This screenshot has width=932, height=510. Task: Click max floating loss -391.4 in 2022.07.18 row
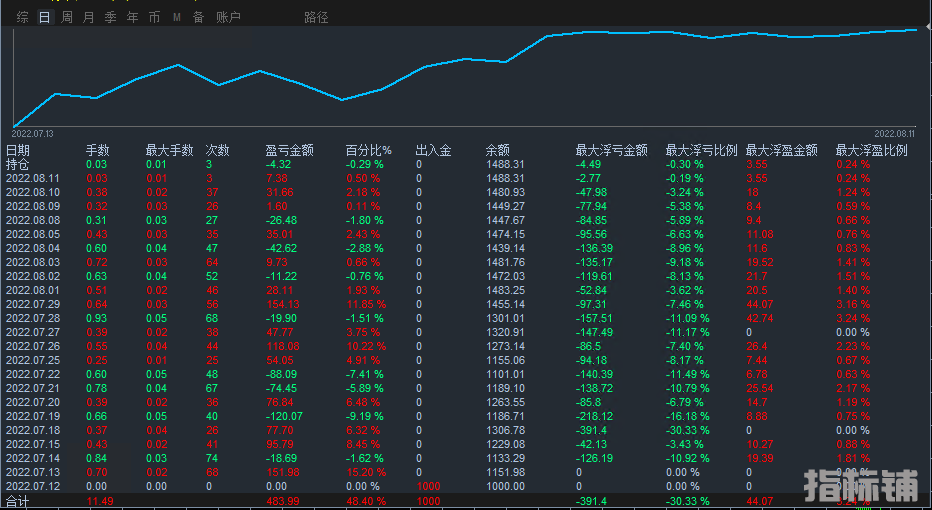(x=591, y=430)
